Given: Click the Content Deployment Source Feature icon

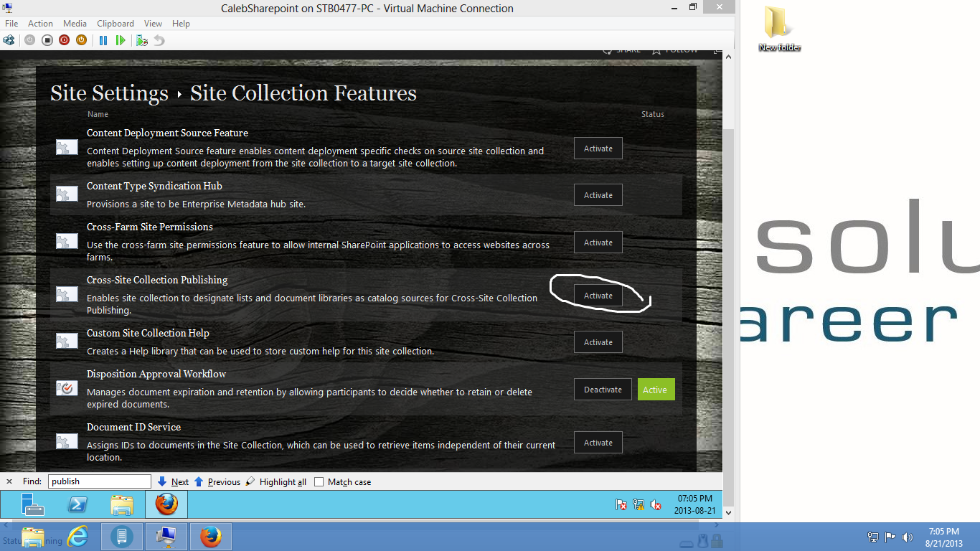Looking at the screenshot, I should (67, 148).
